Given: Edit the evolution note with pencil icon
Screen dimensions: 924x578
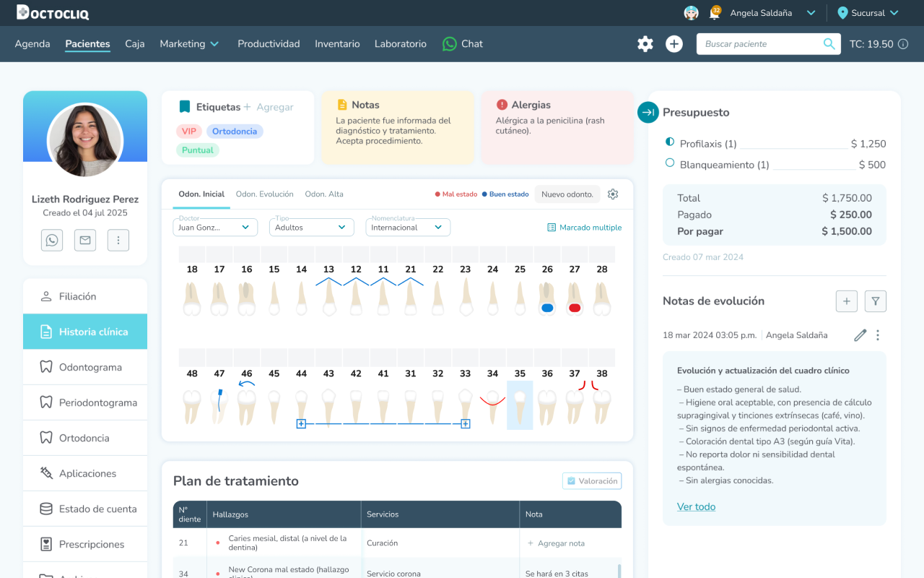Looking at the screenshot, I should (860, 335).
